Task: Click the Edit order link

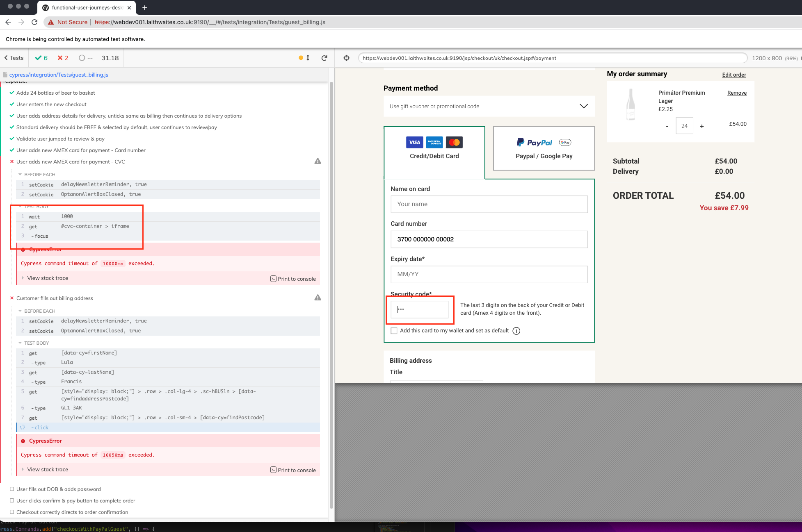Action: coord(734,75)
